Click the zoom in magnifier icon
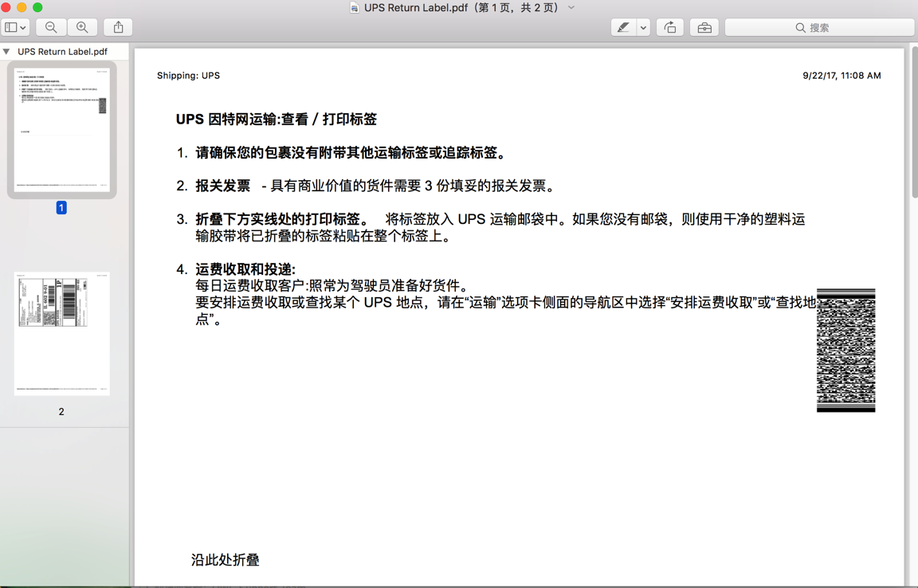918x588 pixels. [83, 28]
